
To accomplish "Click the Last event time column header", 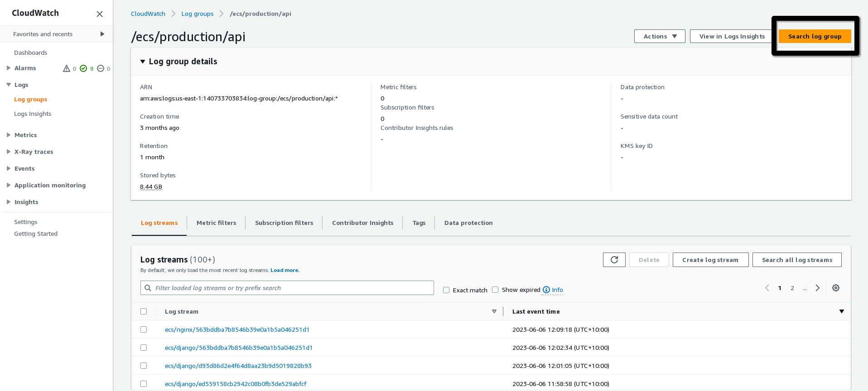I will point(536,311).
